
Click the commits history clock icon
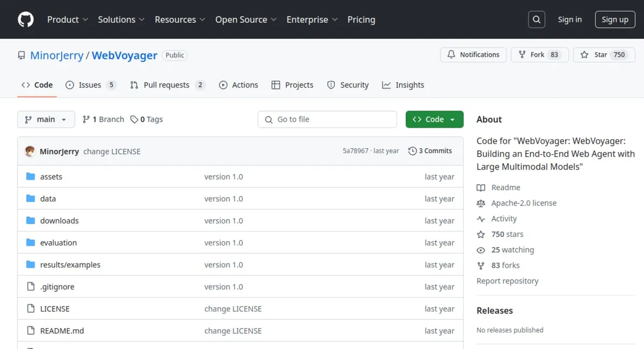coord(412,151)
